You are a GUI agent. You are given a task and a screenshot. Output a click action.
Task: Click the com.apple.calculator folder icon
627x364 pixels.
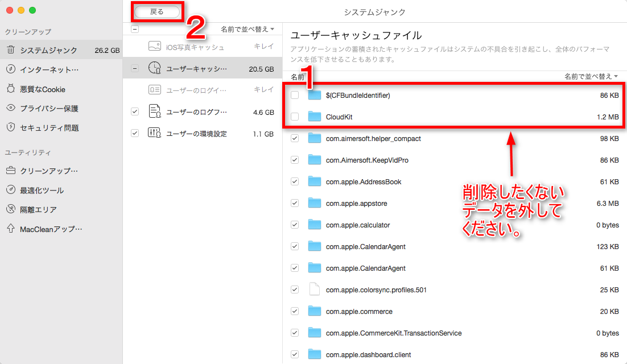(x=315, y=225)
